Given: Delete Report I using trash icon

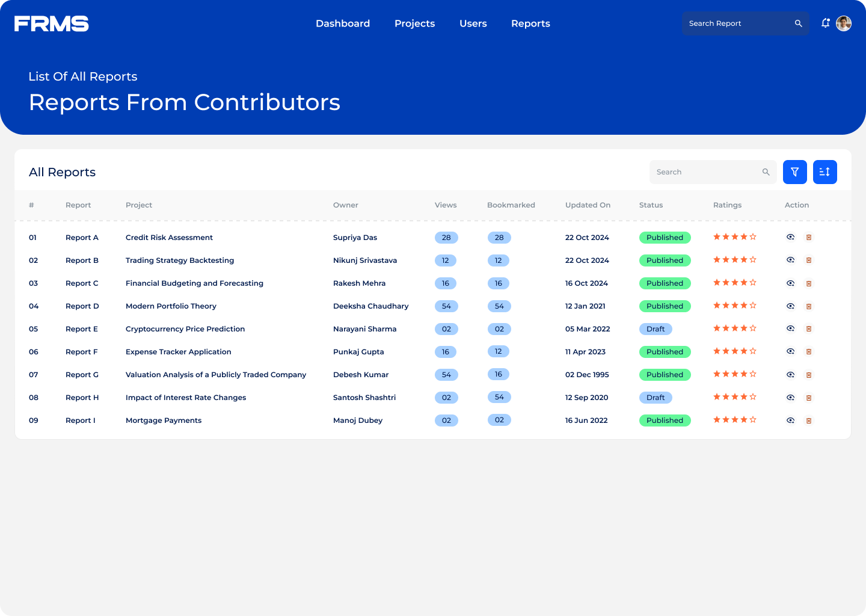Looking at the screenshot, I should coord(809,420).
